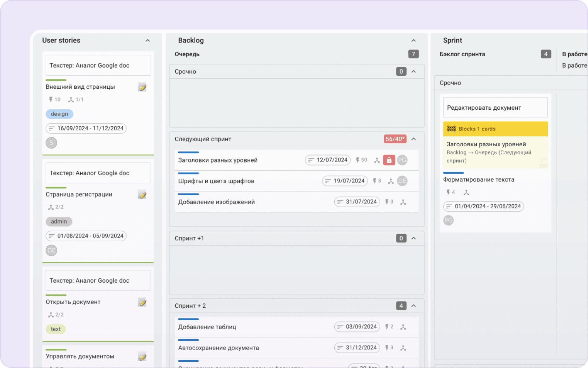The height and width of the screenshot is (368, 588).
Task: Open parent card Редактировать документ
Action: click(495, 108)
